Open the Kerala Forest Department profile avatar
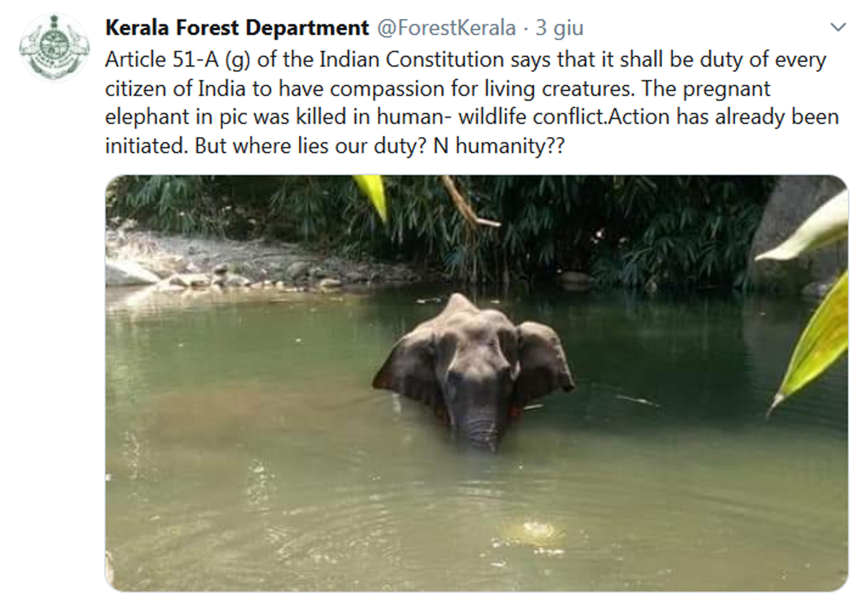This screenshot has height=608, width=868. [54, 47]
